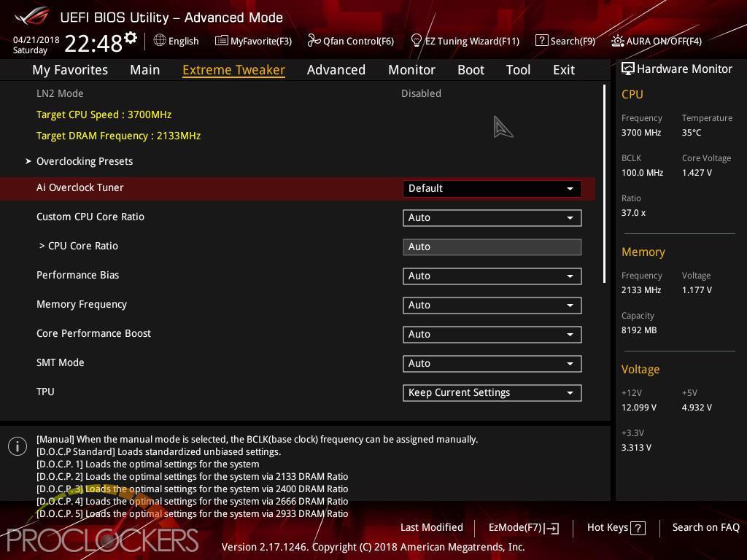Viewport: 747px width, 560px height.
Task: Switch to Main tab
Action: tap(145, 70)
